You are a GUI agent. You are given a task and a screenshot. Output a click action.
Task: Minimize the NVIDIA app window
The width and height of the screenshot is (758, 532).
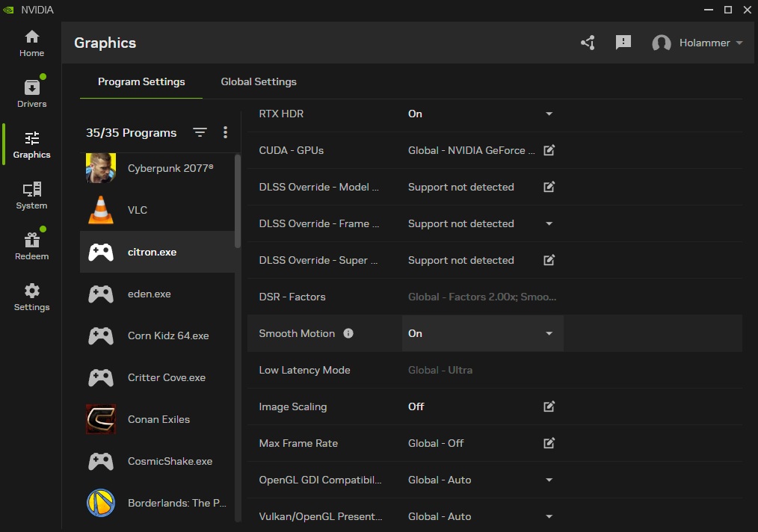[709, 10]
